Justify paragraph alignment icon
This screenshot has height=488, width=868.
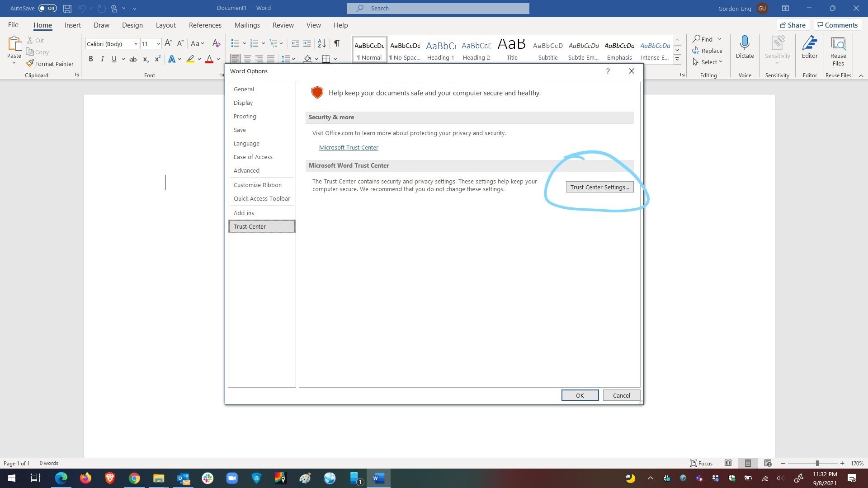[x=271, y=59]
